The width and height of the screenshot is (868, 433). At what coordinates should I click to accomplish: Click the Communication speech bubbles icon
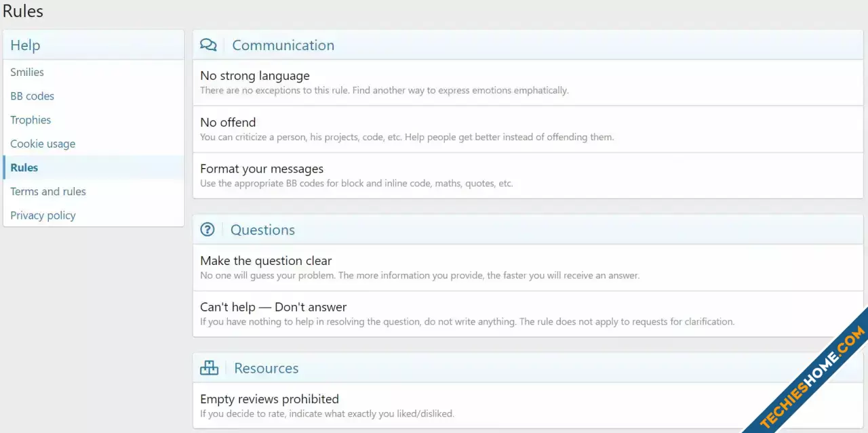(x=208, y=45)
